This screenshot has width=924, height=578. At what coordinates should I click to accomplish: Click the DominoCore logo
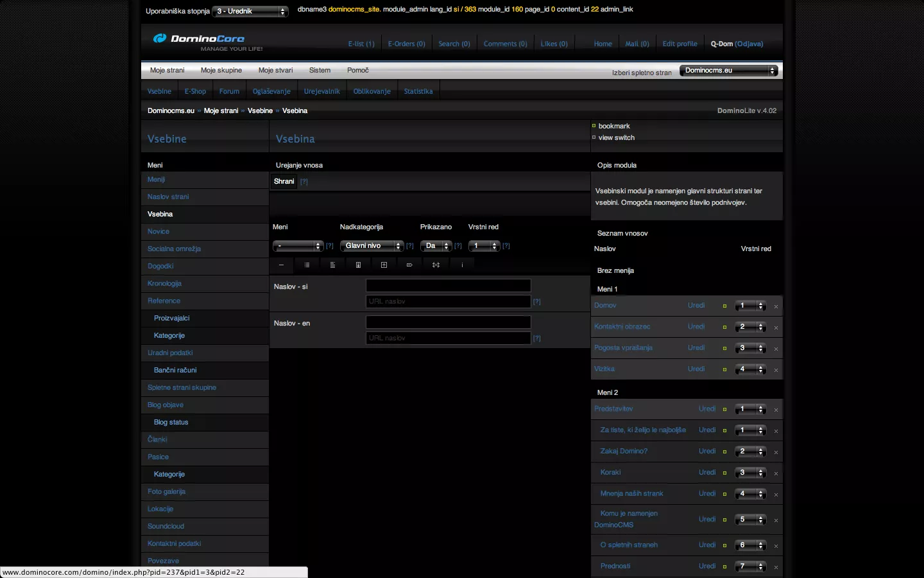coord(199,39)
